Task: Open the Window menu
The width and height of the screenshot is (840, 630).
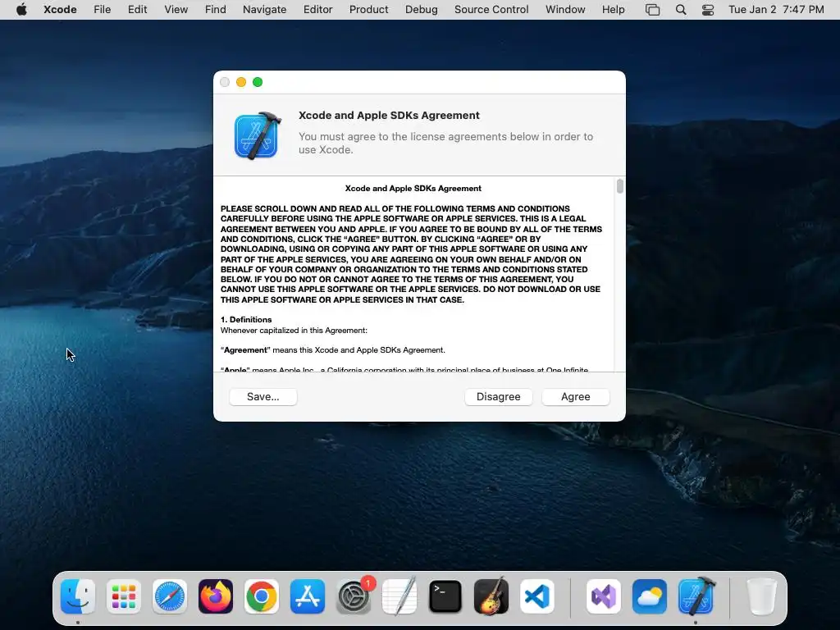Action: coord(565,10)
